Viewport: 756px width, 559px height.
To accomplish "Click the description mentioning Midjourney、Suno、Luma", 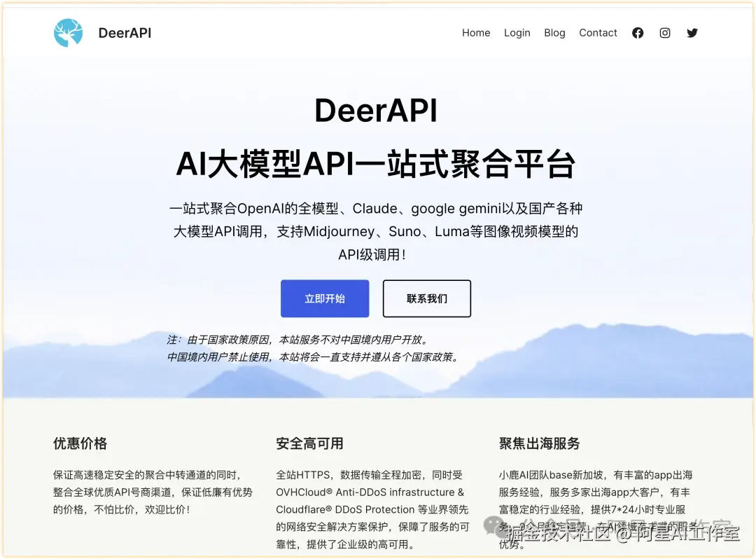I will tap(376, 231).
